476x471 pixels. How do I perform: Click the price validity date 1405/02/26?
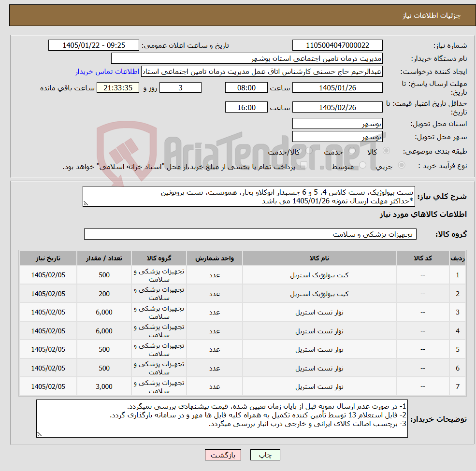(x=337, y=107)
